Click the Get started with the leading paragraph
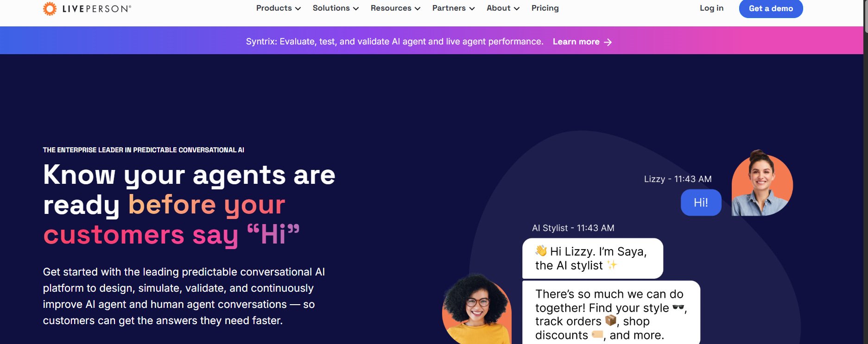Screen dimensions: 868x344 click(184, 296)
